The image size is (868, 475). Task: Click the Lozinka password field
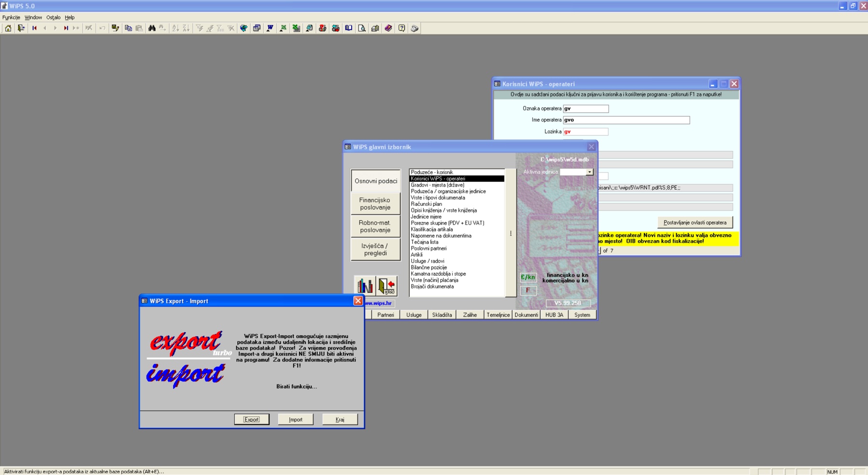click(586, 132)
